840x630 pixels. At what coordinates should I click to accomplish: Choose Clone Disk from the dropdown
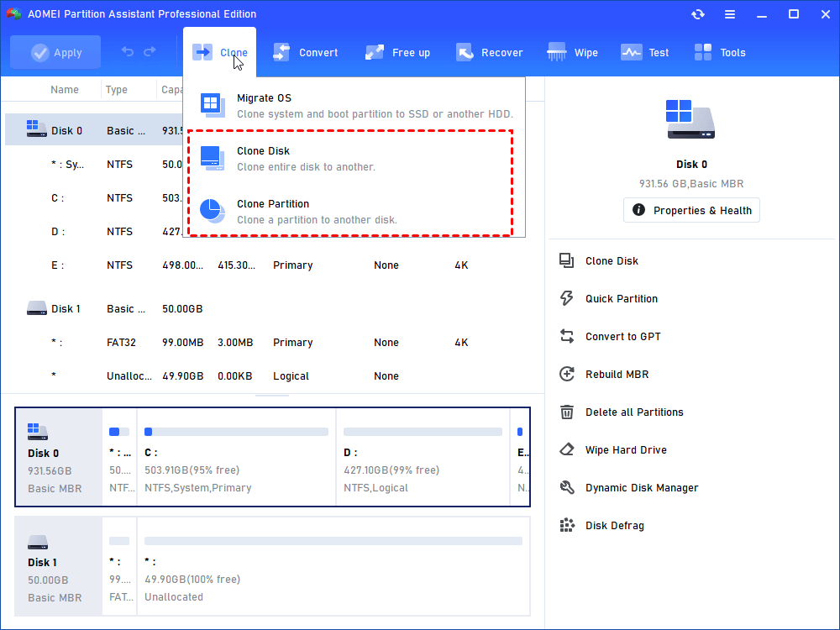coord(354,159)
